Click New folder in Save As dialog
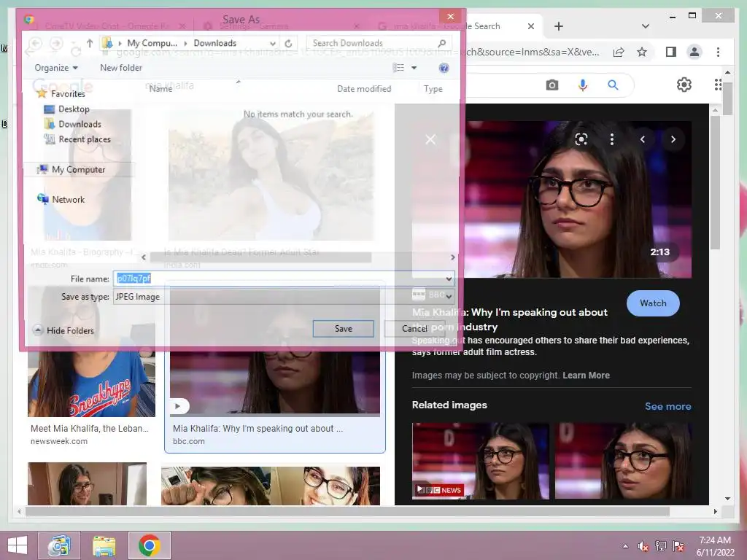This screenshot has width=747, height=560. coord(121,68)
